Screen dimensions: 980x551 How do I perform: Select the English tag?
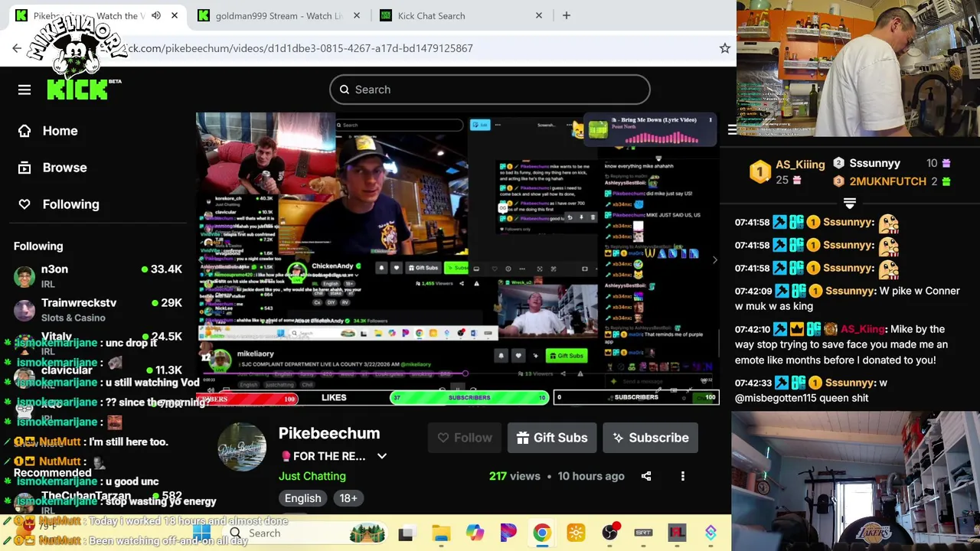(303, 498)
